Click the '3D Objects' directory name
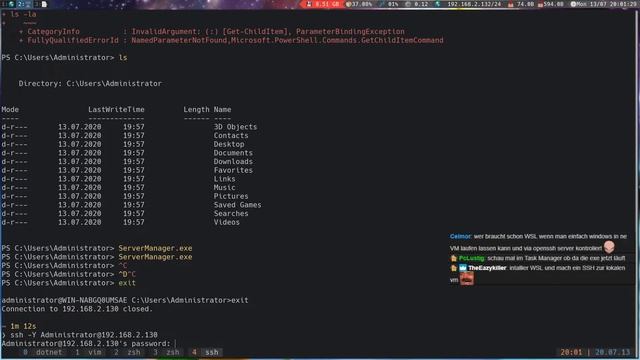This screenshot has width=640, height=360. [x=235, y=127]
